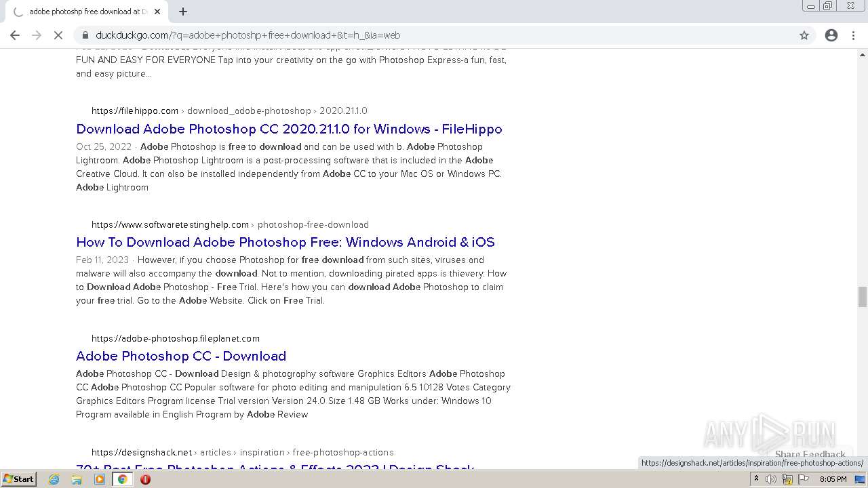Open the FileHippo Adobe Photoshop CC result

pyautogui.click(x=289, y=129)
